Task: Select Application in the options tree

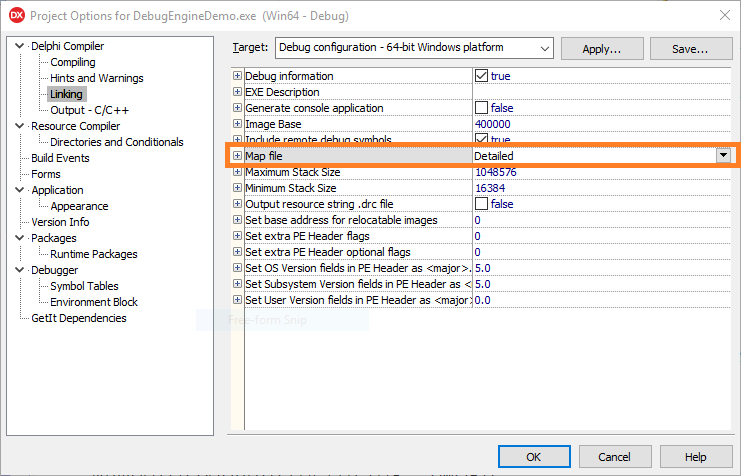Action: (57, 190)
